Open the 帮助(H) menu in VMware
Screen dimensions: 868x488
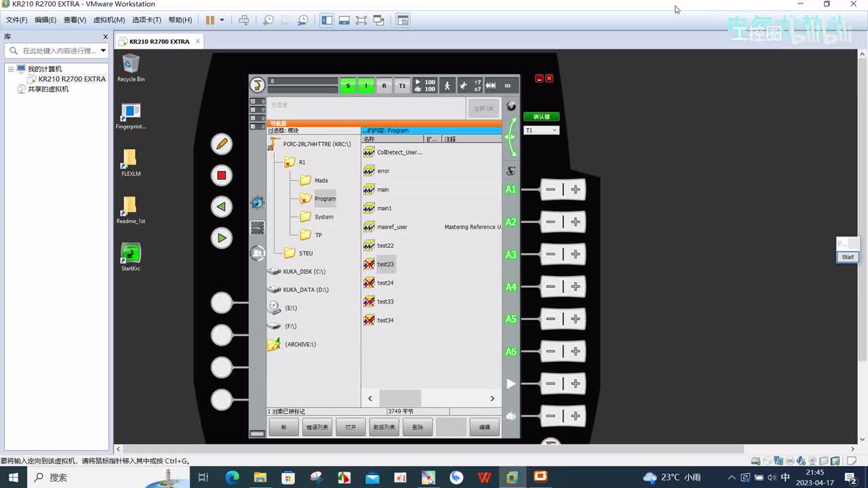point(180,20)
